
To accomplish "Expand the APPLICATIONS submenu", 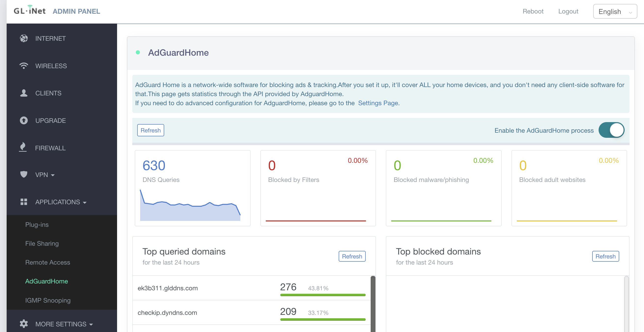I will [x=59, y=202].
